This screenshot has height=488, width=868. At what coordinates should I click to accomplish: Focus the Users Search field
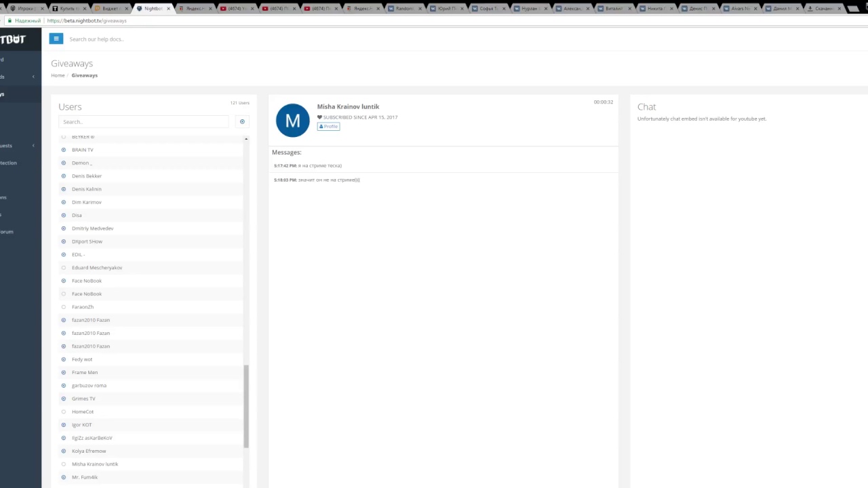[144, 121]
